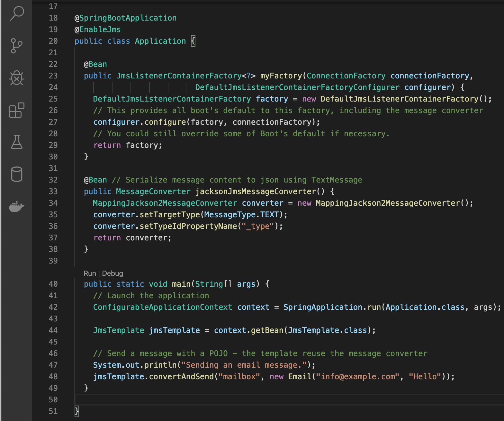This screenshot has width=504, height=421.
Task: Open the Docker whale icon
Action: coord(17,206)
